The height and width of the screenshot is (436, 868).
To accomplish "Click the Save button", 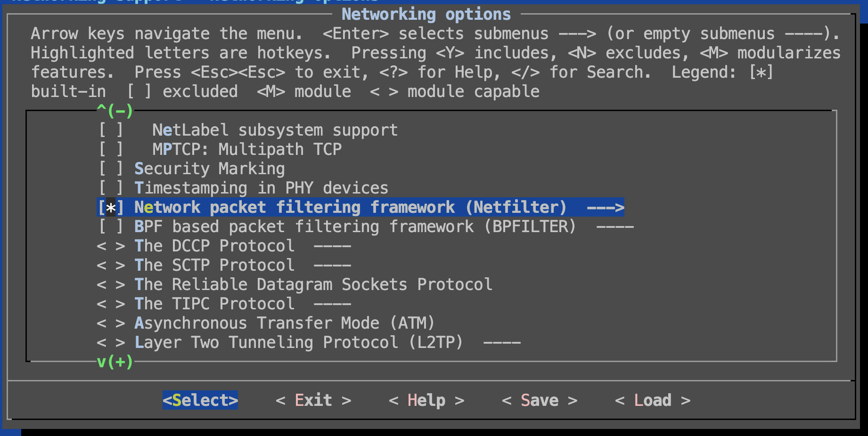I will pos(539,400).
